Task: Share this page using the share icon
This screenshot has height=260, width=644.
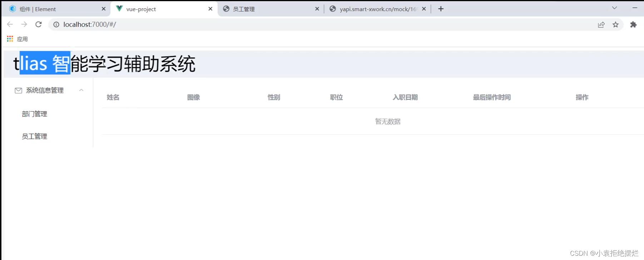Action: pyautogui.click(x=601, y=25)
